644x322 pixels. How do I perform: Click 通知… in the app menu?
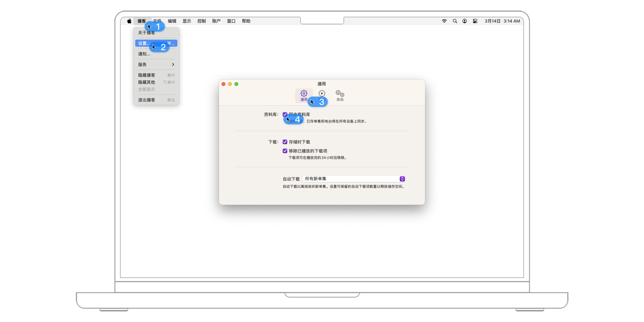point(144,54)
